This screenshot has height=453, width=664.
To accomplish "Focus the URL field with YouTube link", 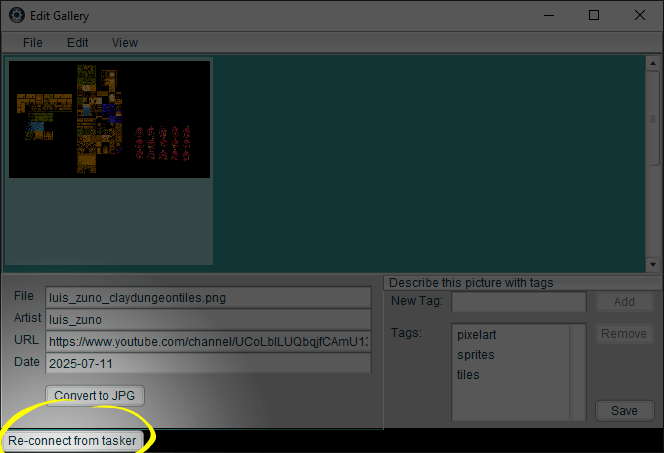I will [208, 341].
